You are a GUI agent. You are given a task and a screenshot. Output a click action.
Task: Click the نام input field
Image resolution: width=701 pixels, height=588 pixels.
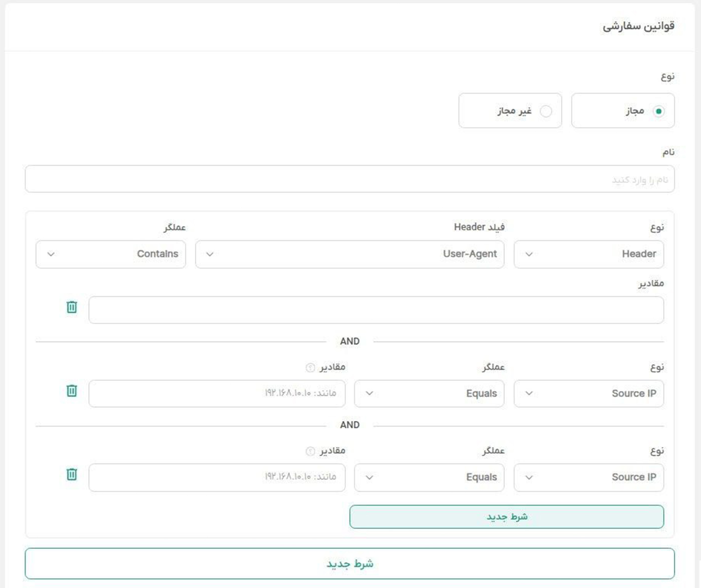350,179
